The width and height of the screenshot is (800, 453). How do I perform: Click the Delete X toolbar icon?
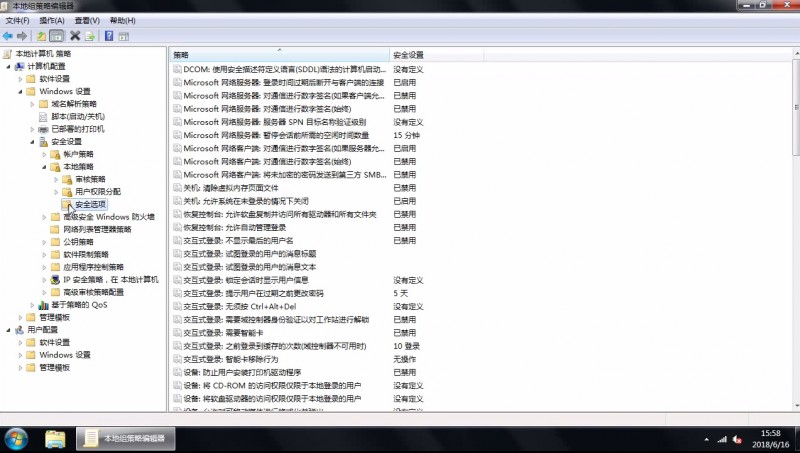(x=75, y=36)
